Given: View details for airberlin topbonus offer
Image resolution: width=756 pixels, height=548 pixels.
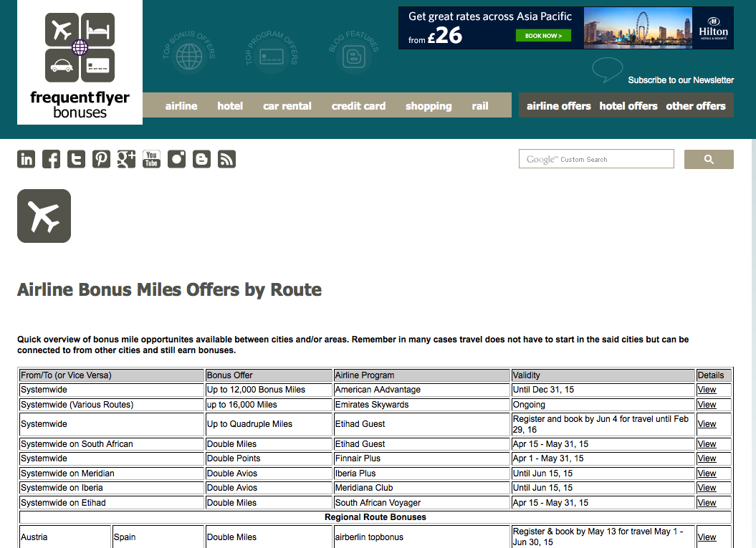Looking at the screenshot, I should click(x=707, y=537).
